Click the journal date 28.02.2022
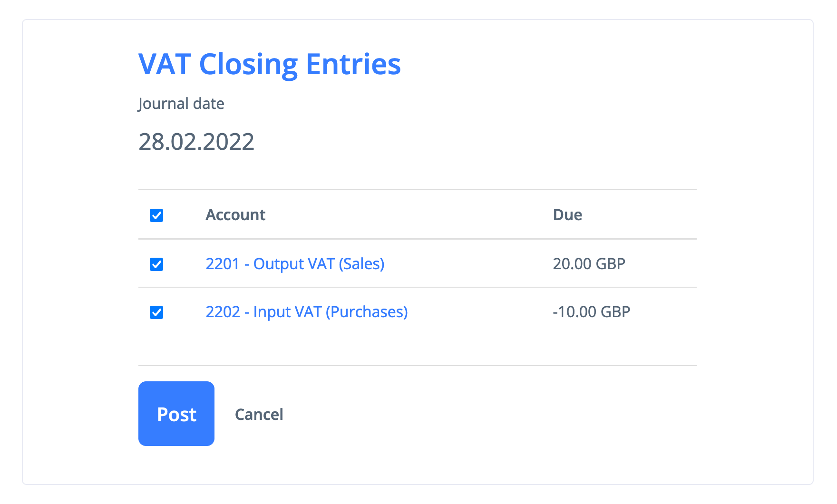837x504 pixels. (x=196, y=142)
